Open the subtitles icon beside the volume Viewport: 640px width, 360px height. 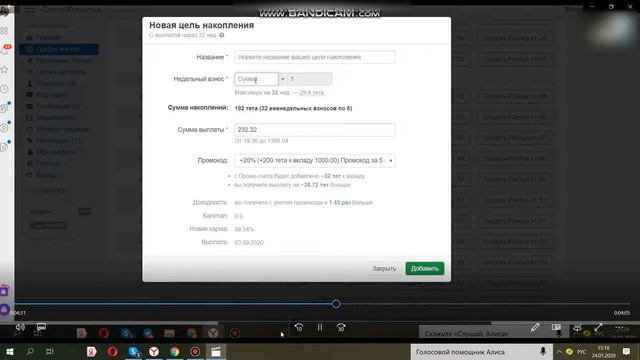[x=41, y=327]
